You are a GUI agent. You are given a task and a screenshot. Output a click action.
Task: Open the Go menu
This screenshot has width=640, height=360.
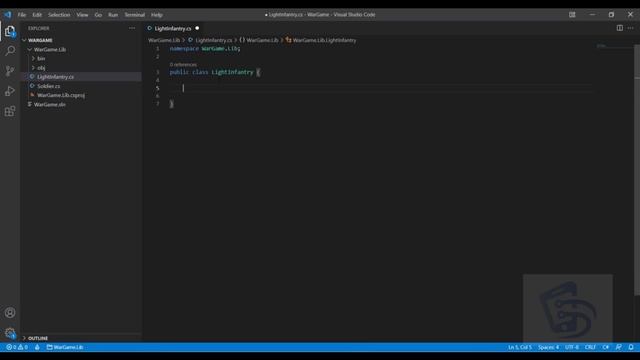[x=98, y=15]
